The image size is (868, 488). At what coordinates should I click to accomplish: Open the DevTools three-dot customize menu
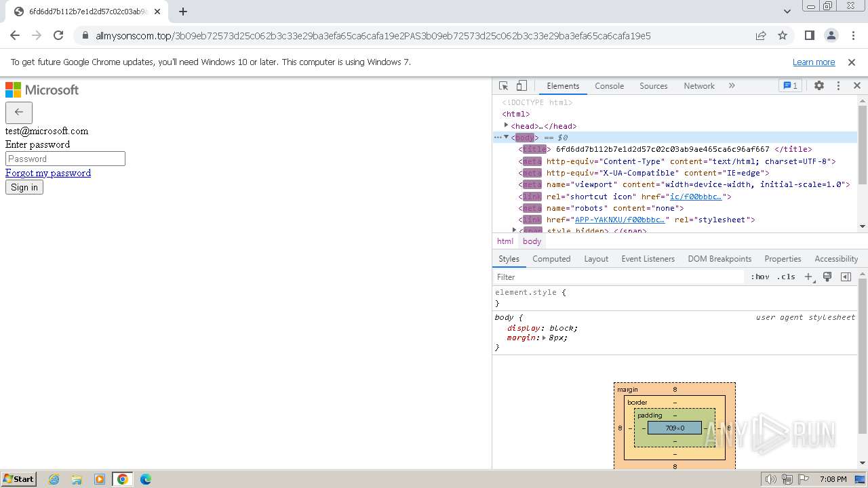click(x=838, y=86)
